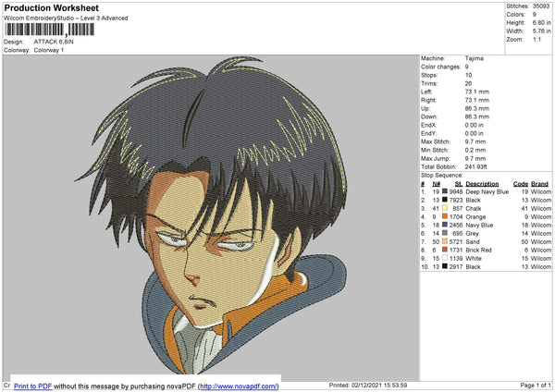555x392 pixels.
Task: Select the Navy Blue color swatch
Action: point(445,225)
